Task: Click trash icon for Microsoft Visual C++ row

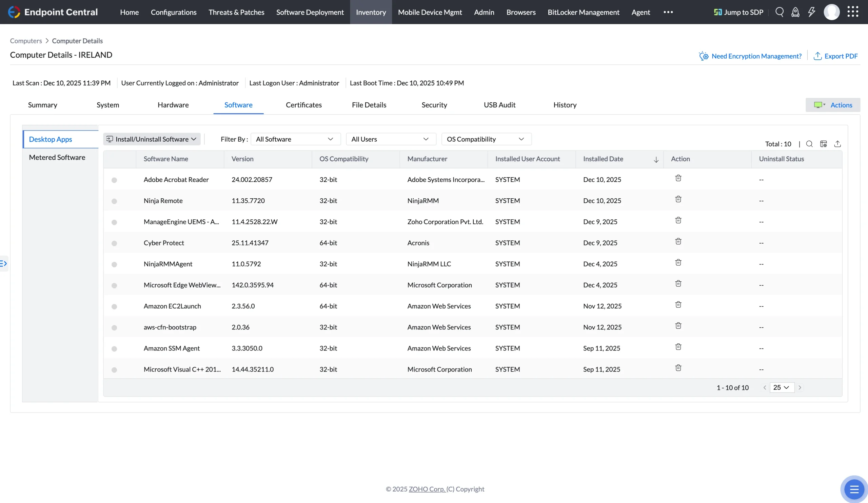Action: [x=678, y=368]
